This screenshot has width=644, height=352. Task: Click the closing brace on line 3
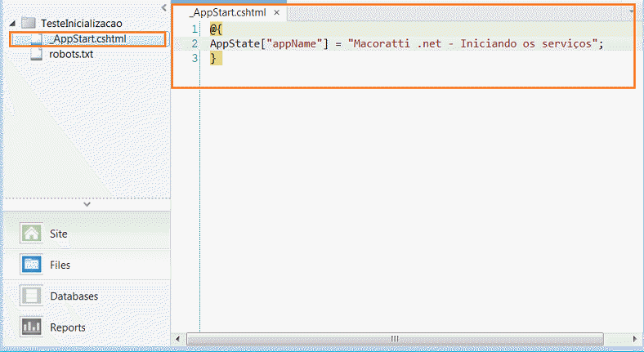tap(213, 59)
